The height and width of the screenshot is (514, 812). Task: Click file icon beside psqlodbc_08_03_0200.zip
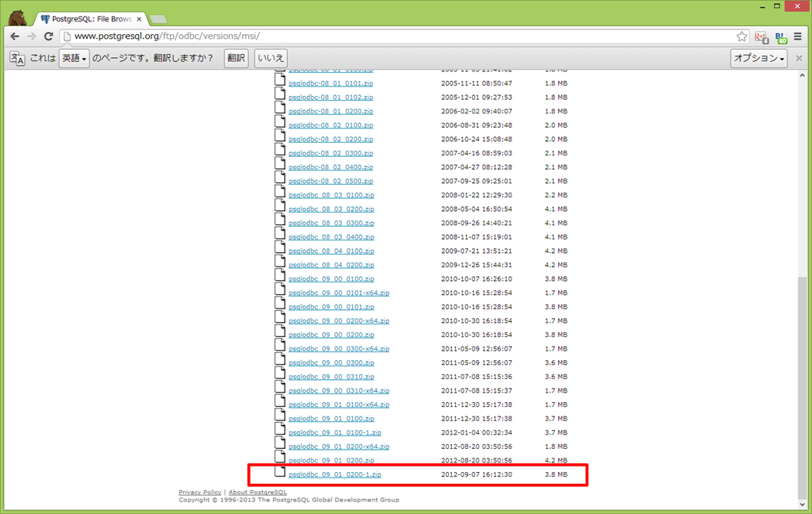[x=280, y=205]
